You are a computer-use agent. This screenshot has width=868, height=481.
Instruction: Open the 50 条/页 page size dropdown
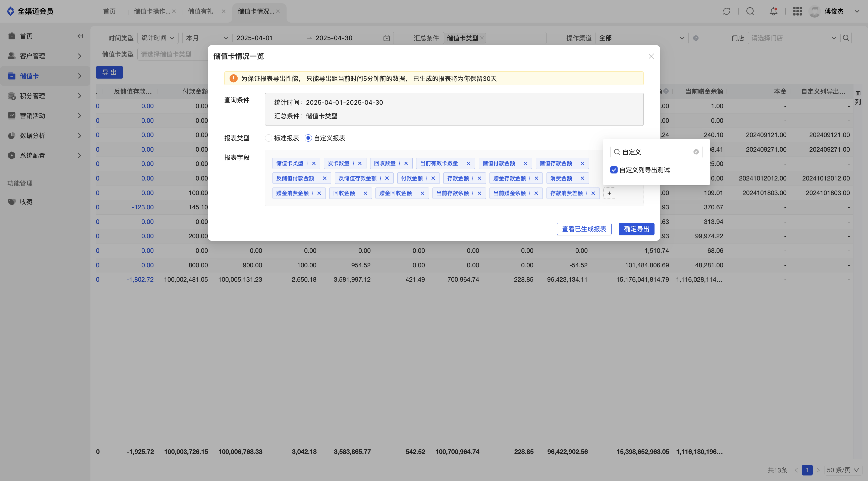[843, 470]
